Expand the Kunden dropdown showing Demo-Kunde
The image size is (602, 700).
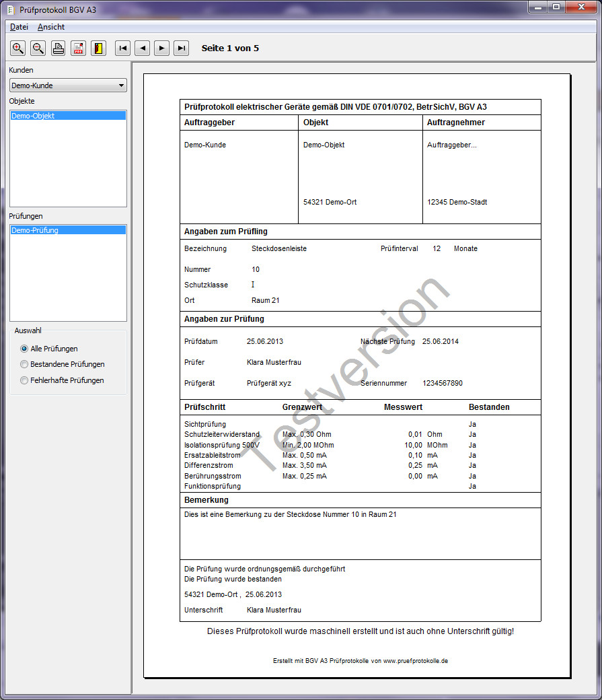(x=69, y=85)
